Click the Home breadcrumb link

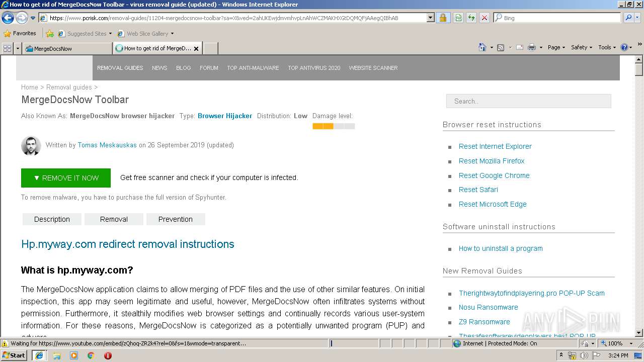pos(30,87)
